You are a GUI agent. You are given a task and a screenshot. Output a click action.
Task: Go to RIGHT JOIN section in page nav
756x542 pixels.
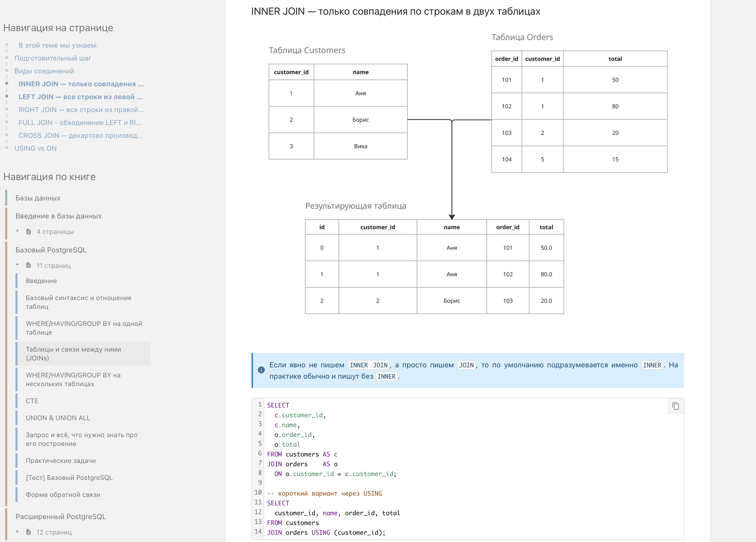[x=81, y=110]
